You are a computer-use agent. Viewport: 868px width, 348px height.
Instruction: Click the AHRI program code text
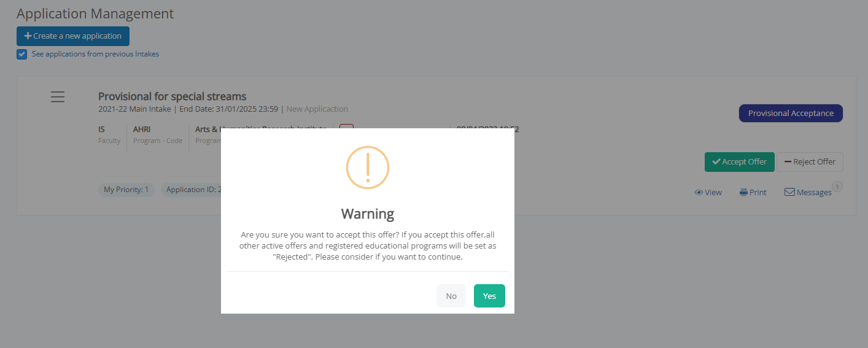[x=142, y=130]
